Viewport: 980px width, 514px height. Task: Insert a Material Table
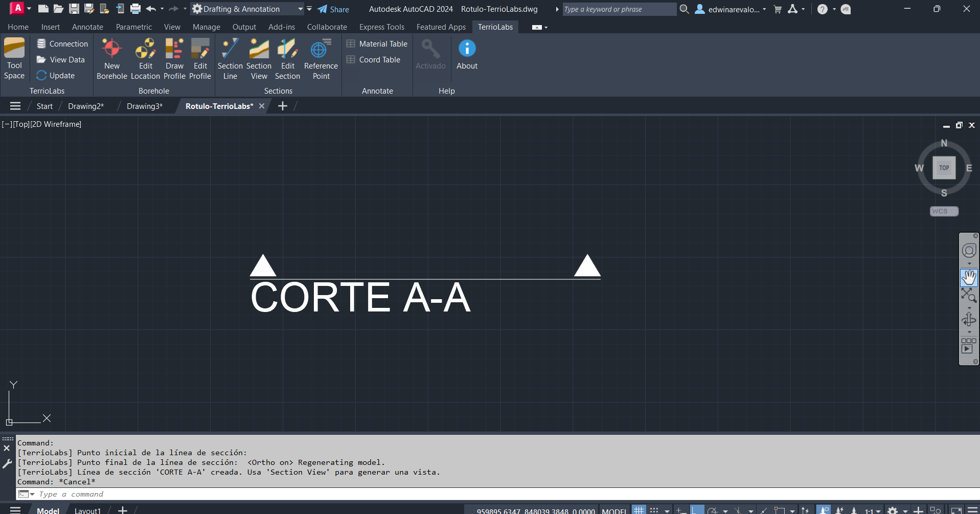coord(377,44)
